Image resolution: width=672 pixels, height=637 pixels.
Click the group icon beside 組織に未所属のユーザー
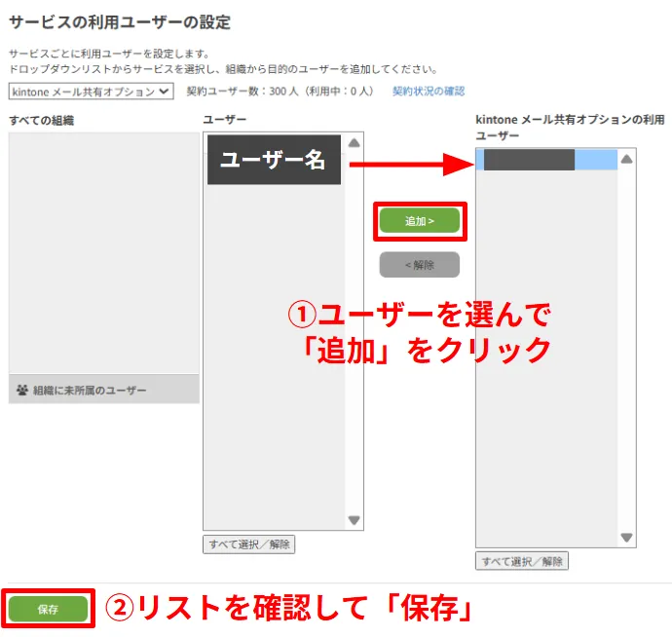point(22,390)
